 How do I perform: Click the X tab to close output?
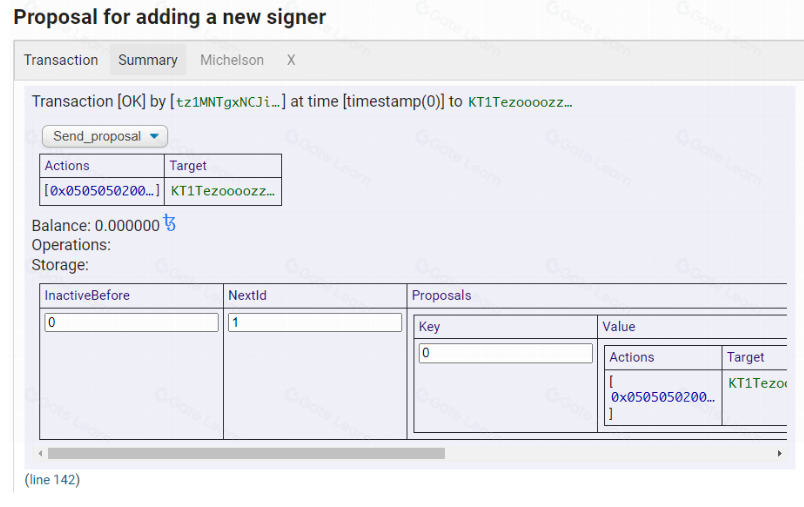pos(291,60)
